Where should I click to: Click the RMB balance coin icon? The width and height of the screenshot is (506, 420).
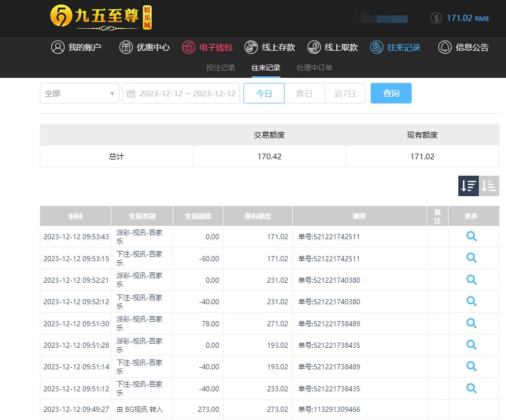click(436, 18)
